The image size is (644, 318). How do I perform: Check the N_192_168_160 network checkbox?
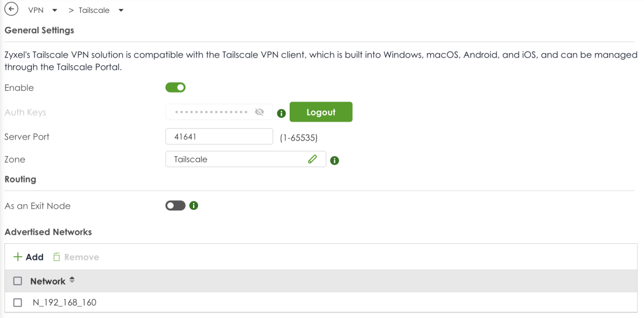point(17,302)
